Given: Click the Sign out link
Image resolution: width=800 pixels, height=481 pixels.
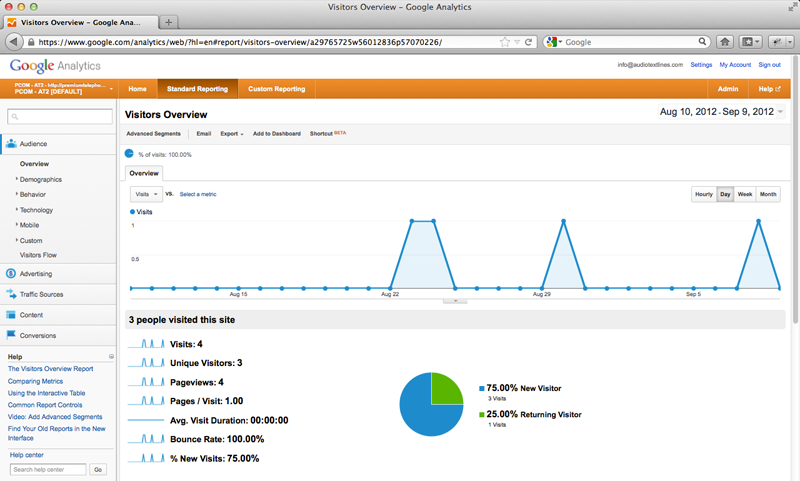Looking at the screenshot, I should pyautogui.click(x=769, y=65).
